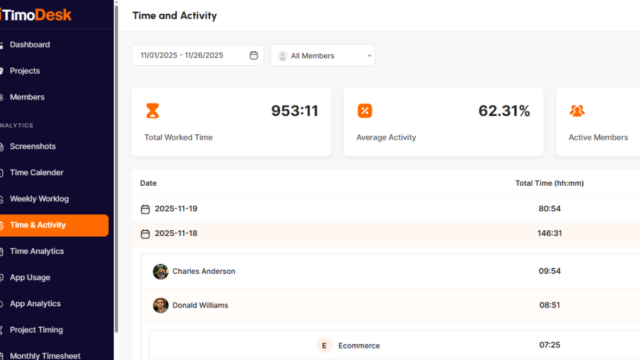
Task: Click the Ecommerce project row
Action: click(x=394, y=345)
